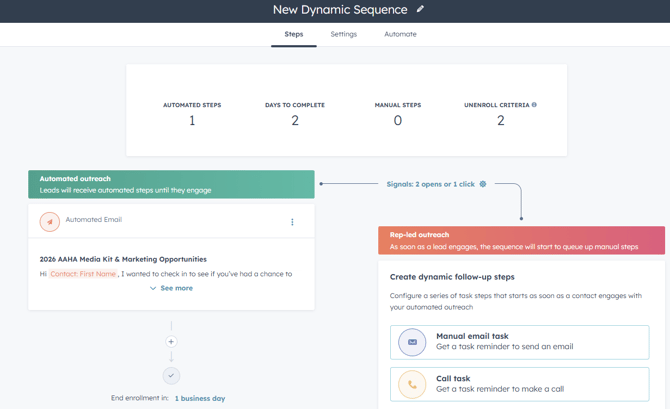The width and height of the screenshot is (670, 409).
Task: Add a Manual email task step
Action: 519,342
